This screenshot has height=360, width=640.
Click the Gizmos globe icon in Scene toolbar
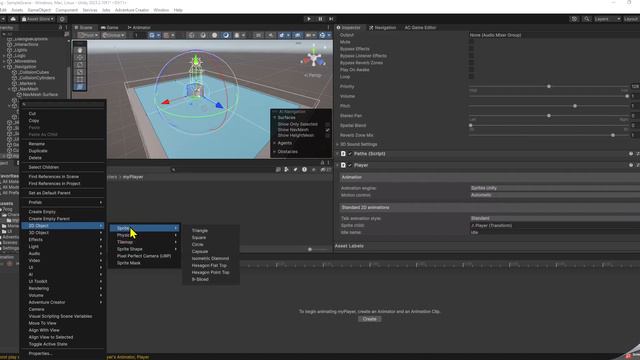click(322, 36)
